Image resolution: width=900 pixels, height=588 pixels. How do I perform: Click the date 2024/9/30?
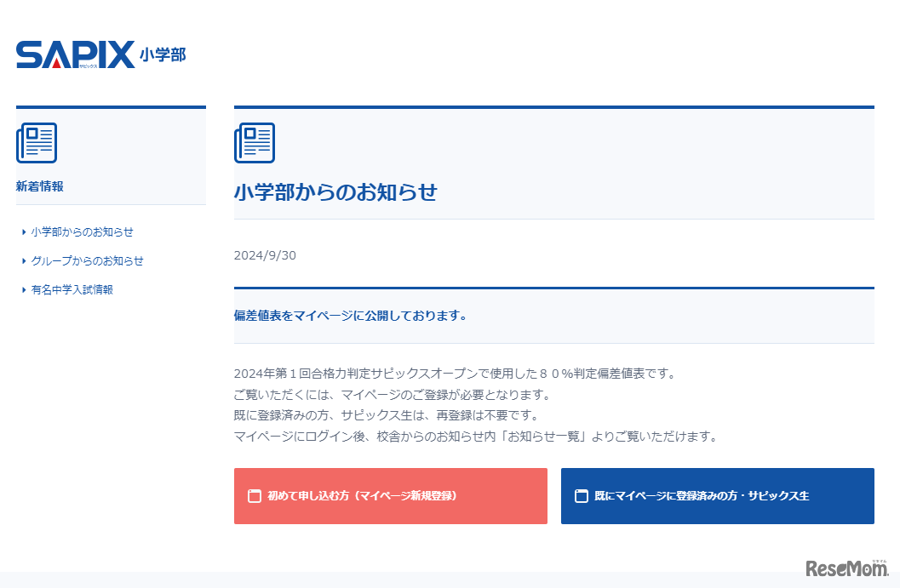click(x=265, y=255)
